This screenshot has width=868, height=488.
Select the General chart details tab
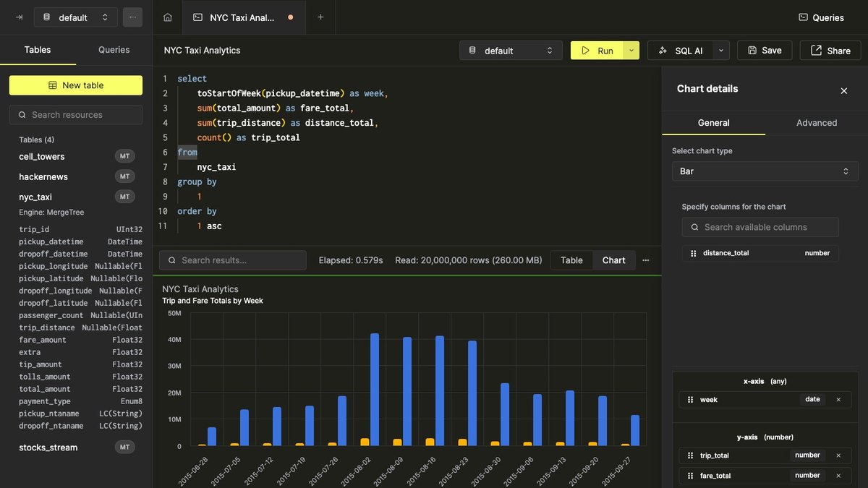click(x=713, y=123)
